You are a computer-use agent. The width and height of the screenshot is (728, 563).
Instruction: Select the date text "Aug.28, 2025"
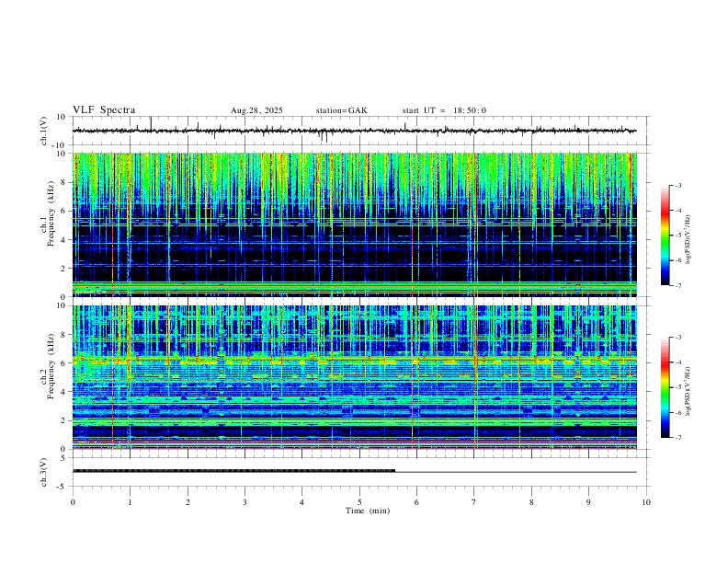coord(256,110)
